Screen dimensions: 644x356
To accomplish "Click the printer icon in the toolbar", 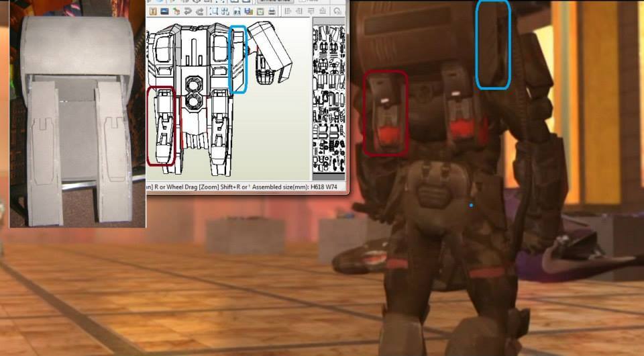I will (272, 11).
